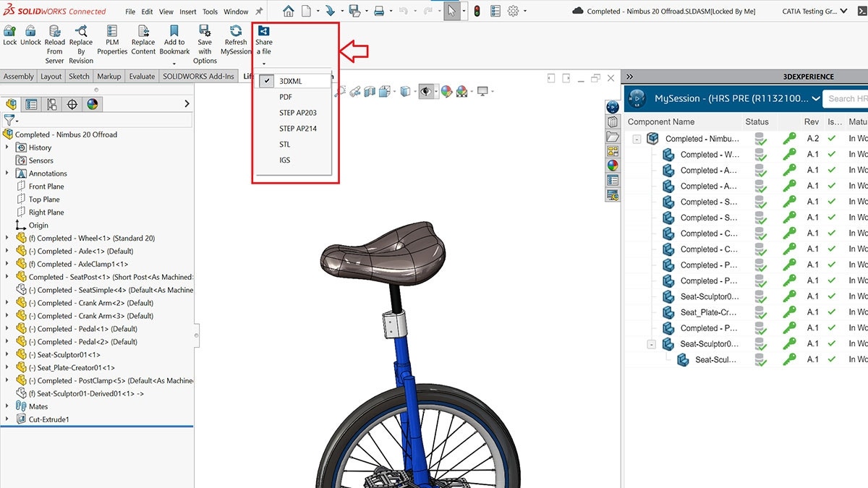Switch to the SOLIDWORKS Add-Ins tab

[199, 77]
